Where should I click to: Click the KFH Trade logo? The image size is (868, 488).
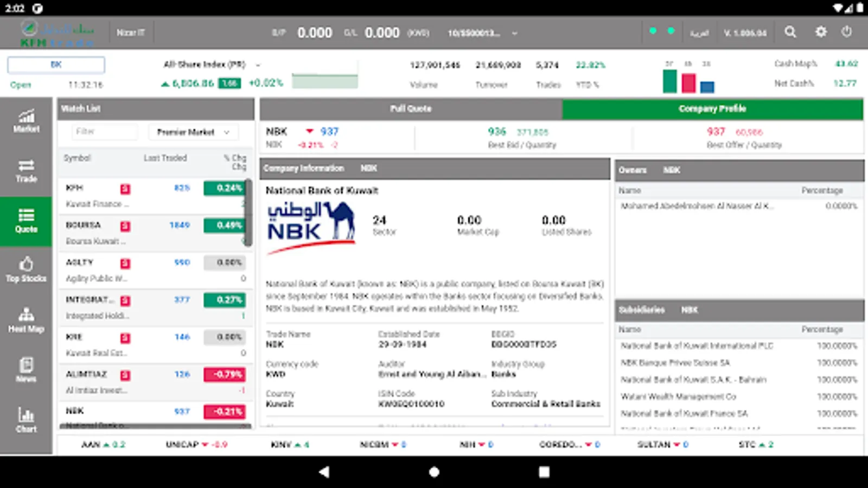(x=57, y=34)
